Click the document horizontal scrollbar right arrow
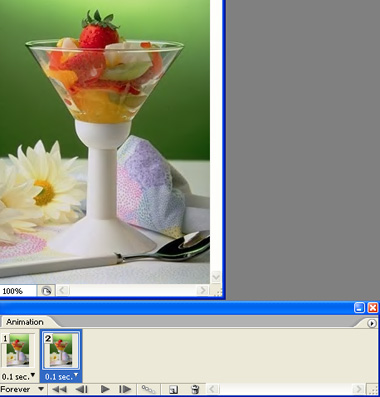The image size is (380, 397). pyautogui.click(x=202, y=290)
